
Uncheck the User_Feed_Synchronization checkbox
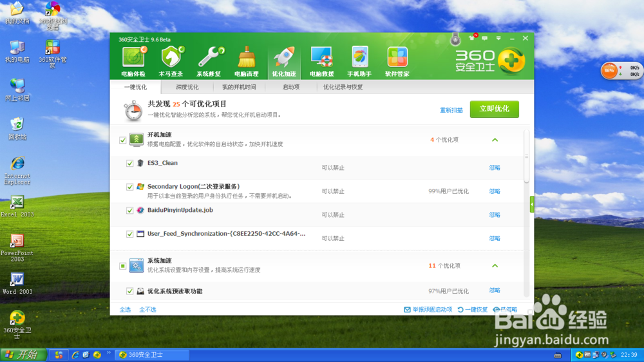130,234
